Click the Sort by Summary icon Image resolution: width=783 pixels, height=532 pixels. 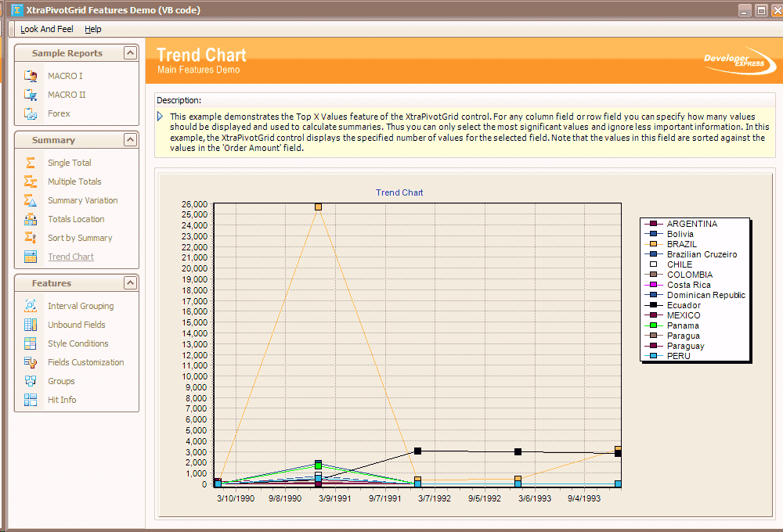pyautogui.click(x=31, y=238)
